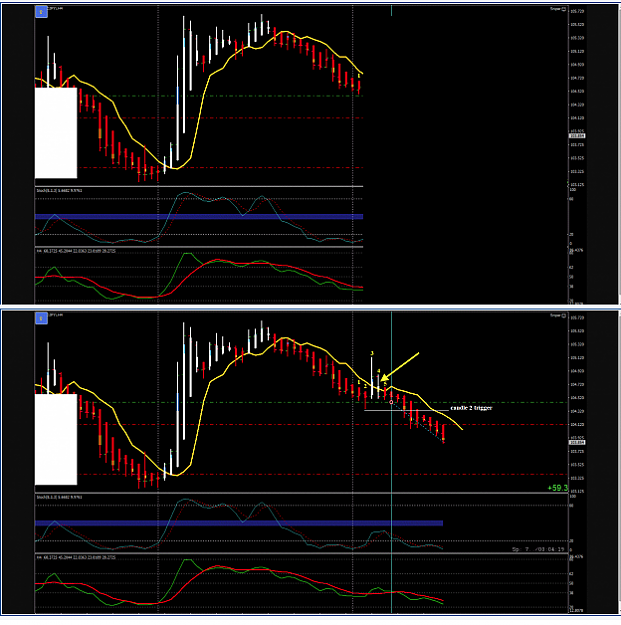Image resolution: width=621 pixels, height=625 pixels.
Task: Select the 'candle 2 trigger' text label
Action: 471,408
